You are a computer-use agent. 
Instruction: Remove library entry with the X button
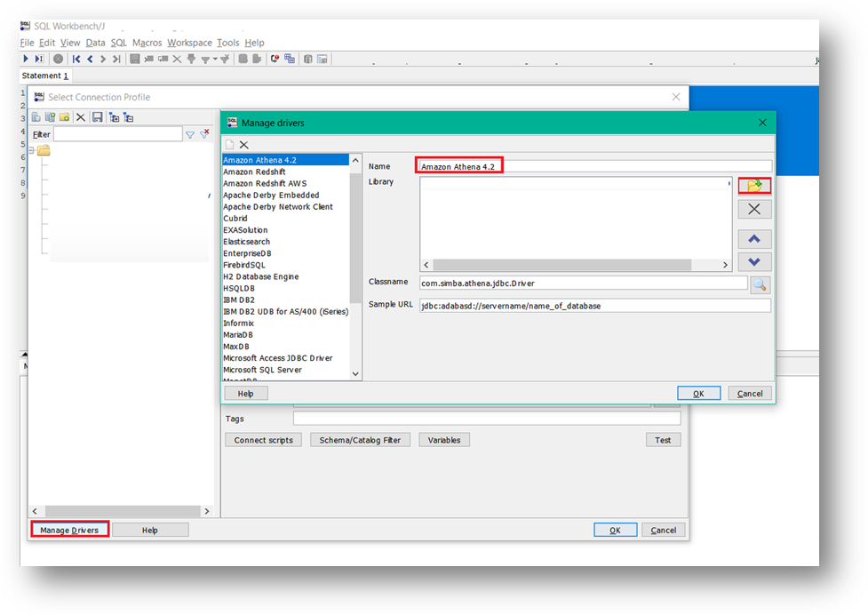pyautogui.click(x=754, y=209)
